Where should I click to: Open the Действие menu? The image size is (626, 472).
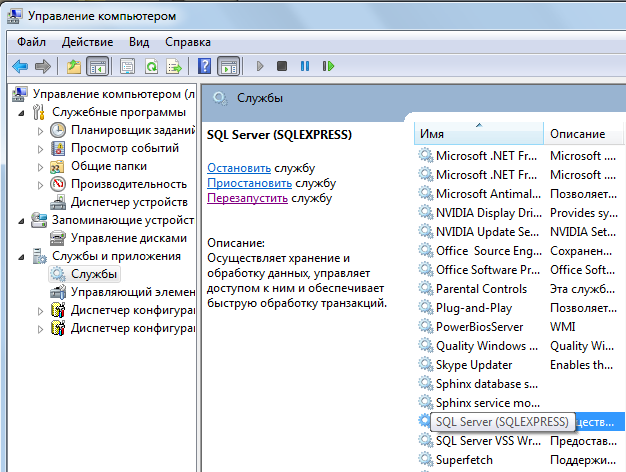[x=87, y=42]
